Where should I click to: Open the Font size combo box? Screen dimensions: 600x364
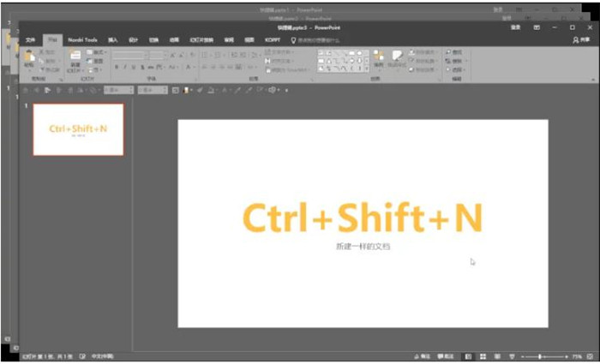(158, 56)
